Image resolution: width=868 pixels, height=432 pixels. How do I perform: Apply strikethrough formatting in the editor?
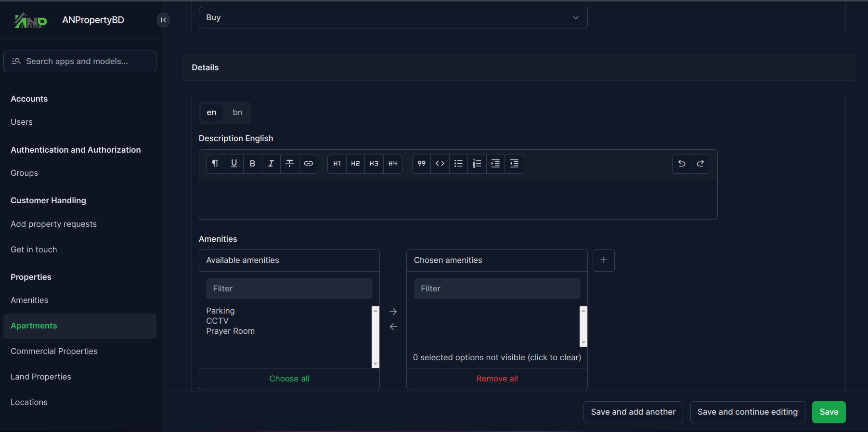pos(290,164)
